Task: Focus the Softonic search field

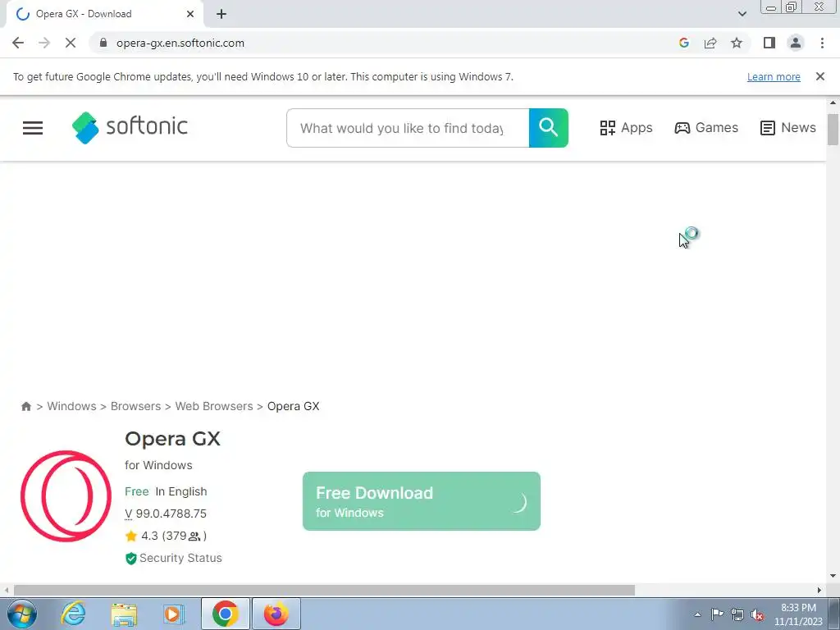Action: click(x=408, y=128)
